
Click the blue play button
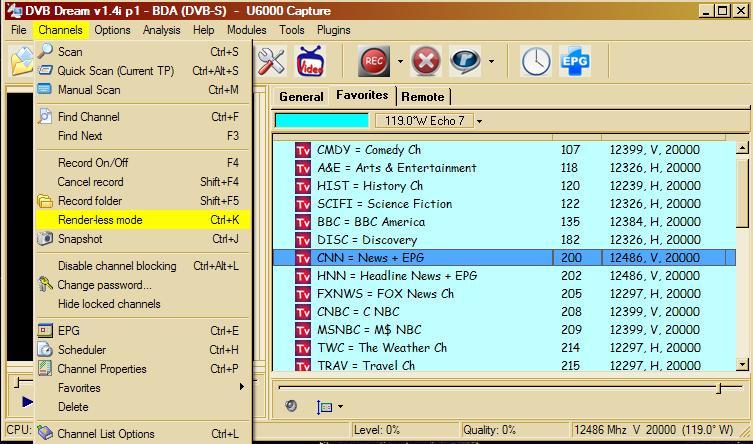click(x=27, y=401)
